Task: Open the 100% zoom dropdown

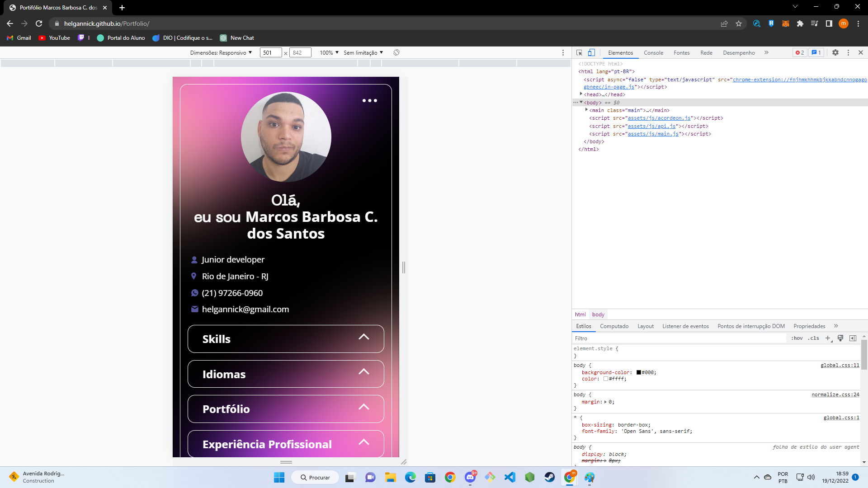Action: (x=329, y=53)
